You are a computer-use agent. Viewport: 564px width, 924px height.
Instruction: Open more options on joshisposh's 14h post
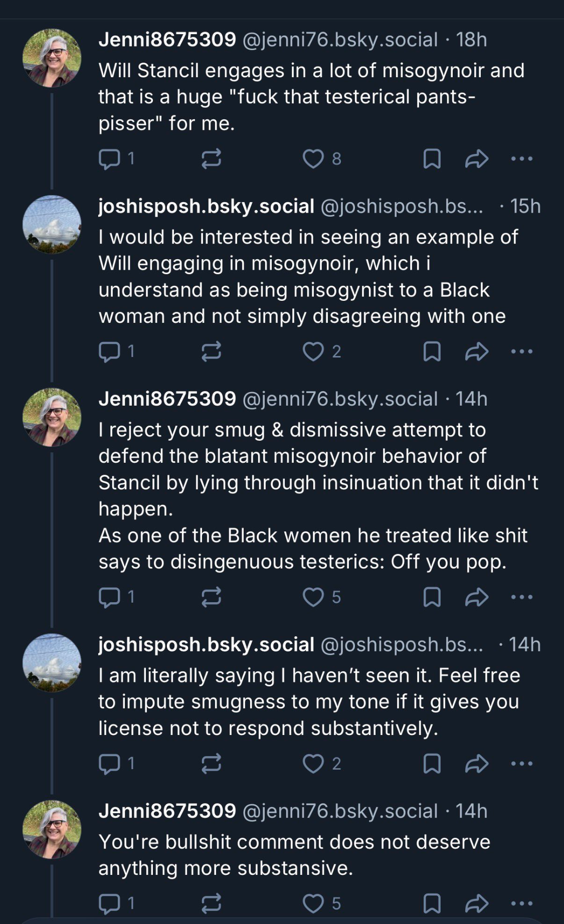coord(521,764)
